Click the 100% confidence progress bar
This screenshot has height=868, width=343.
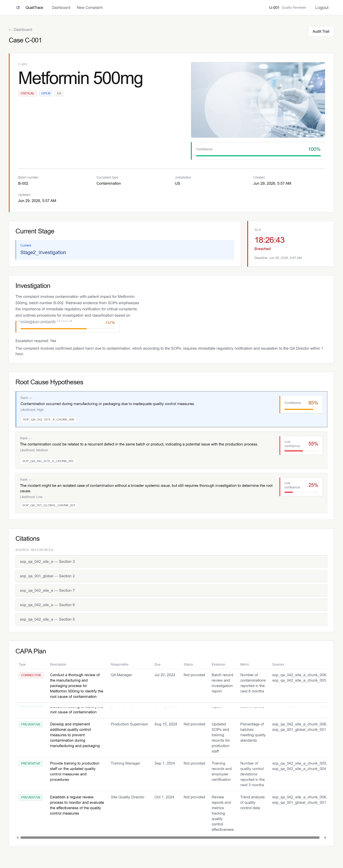(258, 156)
